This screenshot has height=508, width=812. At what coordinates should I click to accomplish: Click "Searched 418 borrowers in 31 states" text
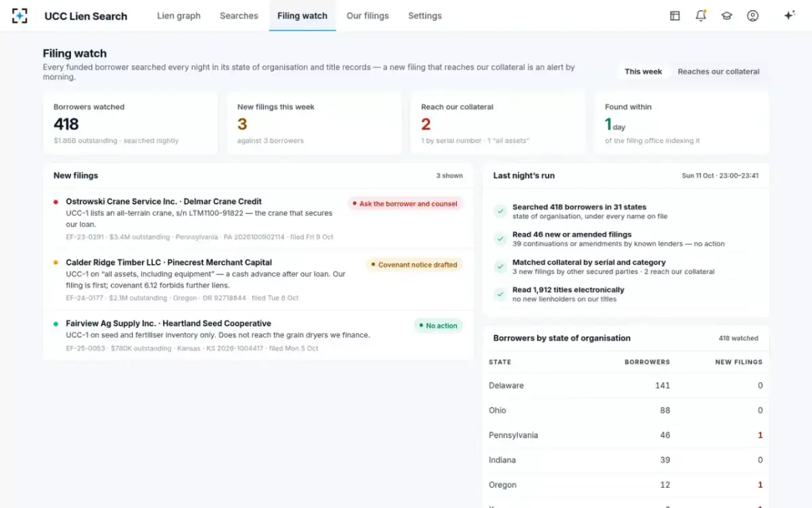[579, 207]
